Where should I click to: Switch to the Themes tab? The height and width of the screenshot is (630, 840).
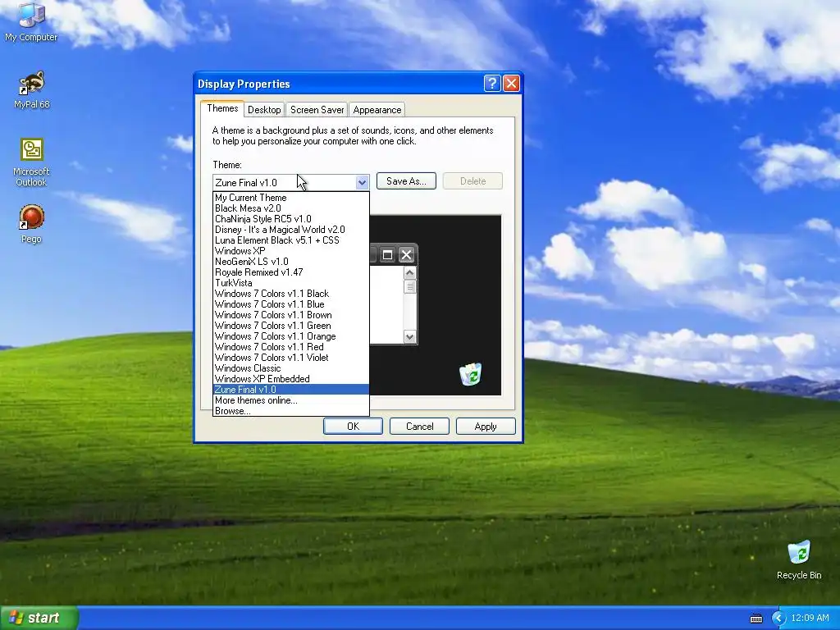tap(222, 108)
